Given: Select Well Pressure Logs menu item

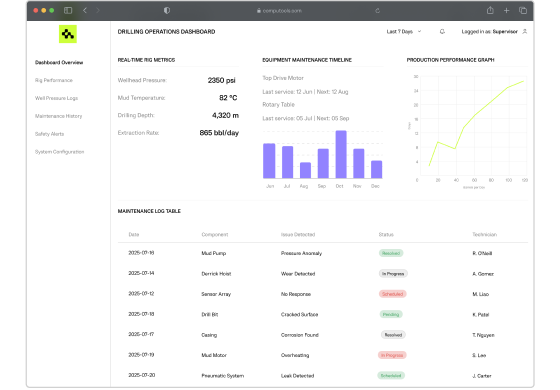Looking at the screenshot, I should 56,98.
